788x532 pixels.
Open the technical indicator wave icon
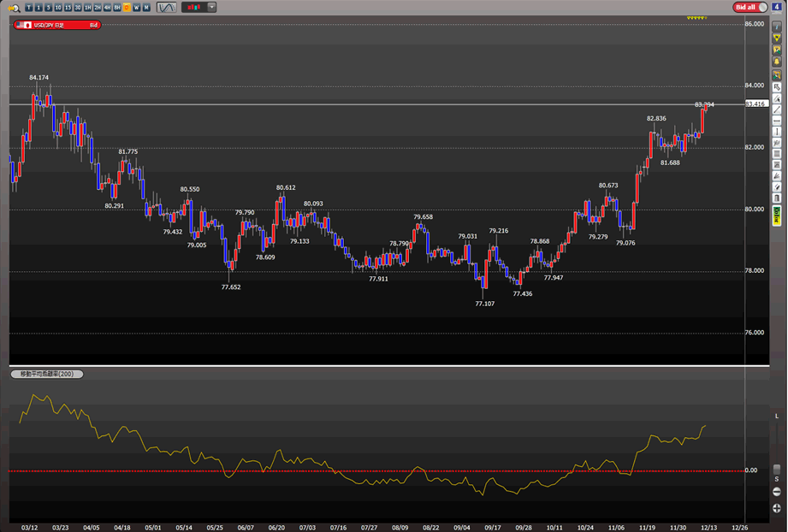click(166, 8)
